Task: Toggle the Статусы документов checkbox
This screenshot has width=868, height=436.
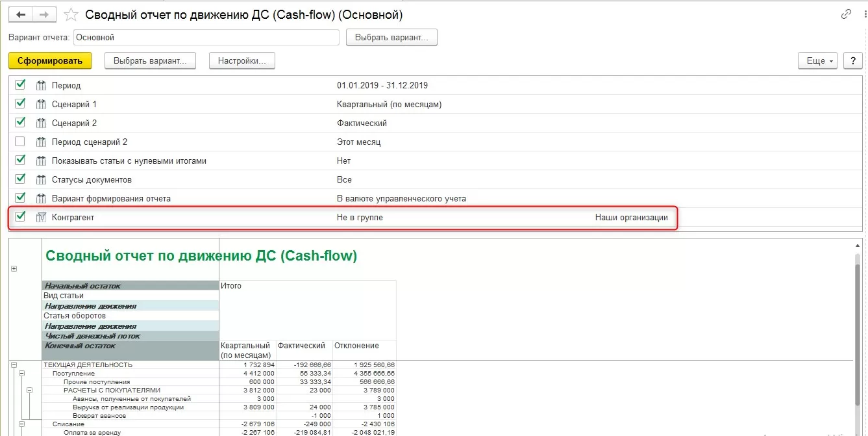Action: (x=20, y=179)
